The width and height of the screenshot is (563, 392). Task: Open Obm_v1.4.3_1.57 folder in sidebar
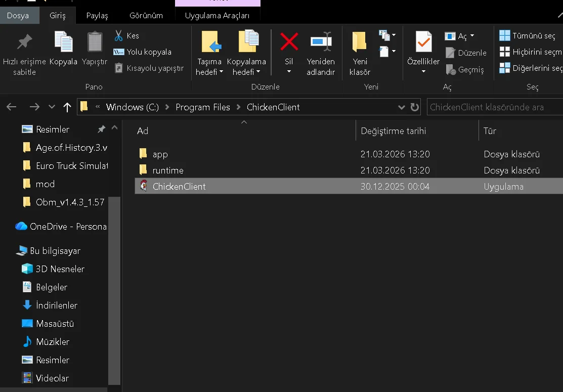(x=70, y=202)
